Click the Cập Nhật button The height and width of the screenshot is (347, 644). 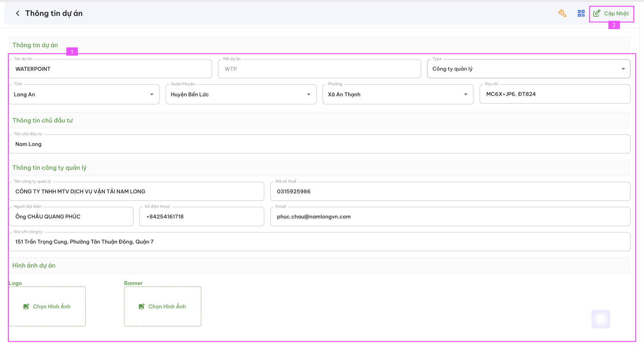click(611, 14)
